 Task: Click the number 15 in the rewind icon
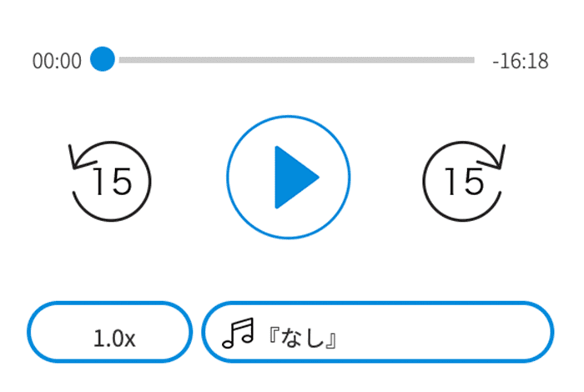(x=113, y=181)
